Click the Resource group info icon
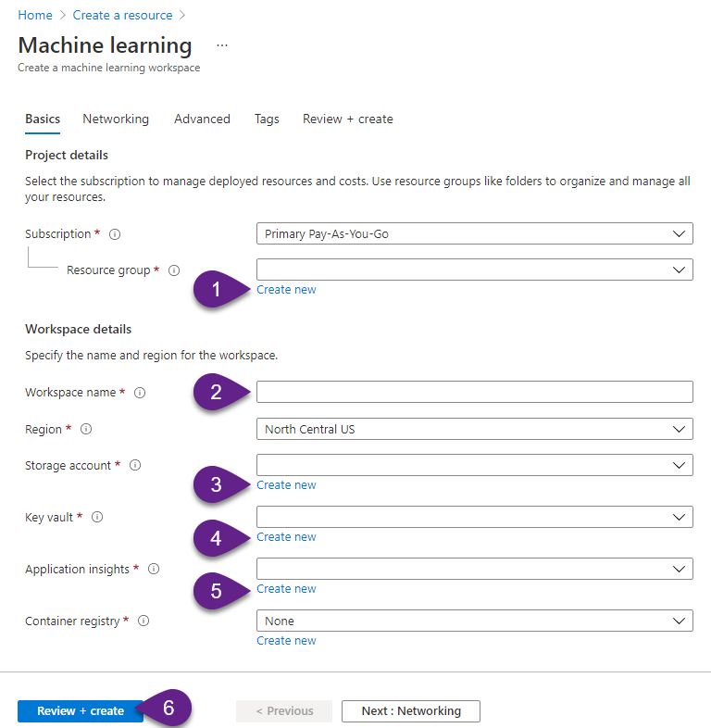This screenshot has width=711, height=728. [x=174, y=270]
